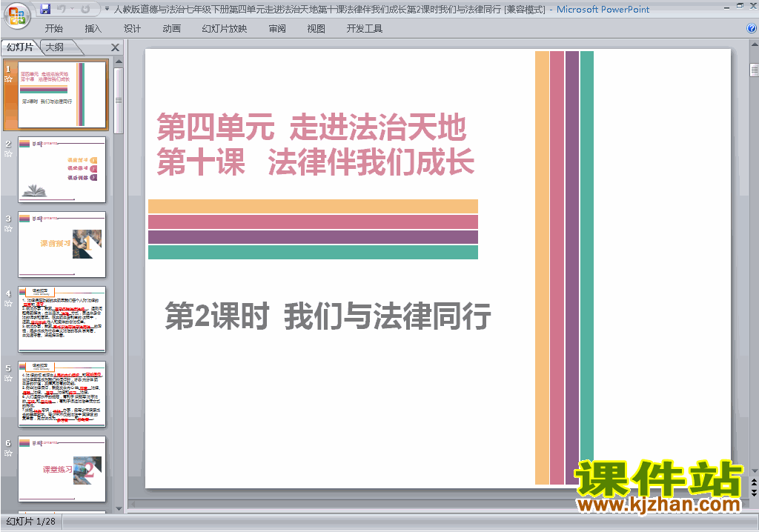Select the 审阅 ribbon tab

point(277,29)
